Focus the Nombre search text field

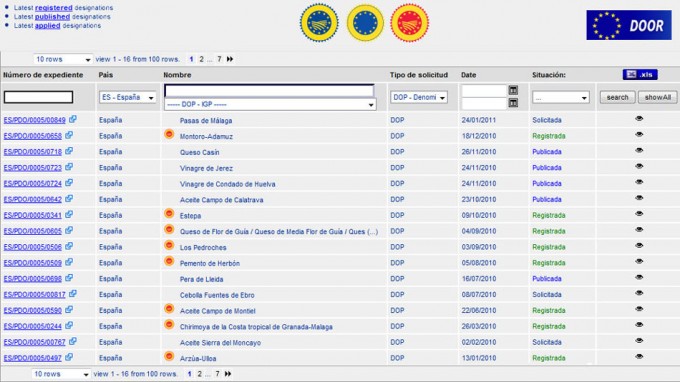(269, 91)
